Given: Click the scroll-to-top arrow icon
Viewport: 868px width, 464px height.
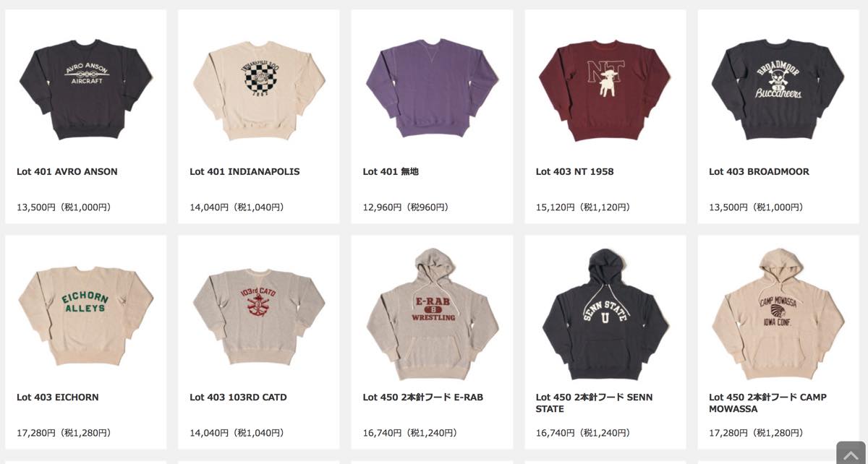Looking at the screenshot, I should click(852, 453).
